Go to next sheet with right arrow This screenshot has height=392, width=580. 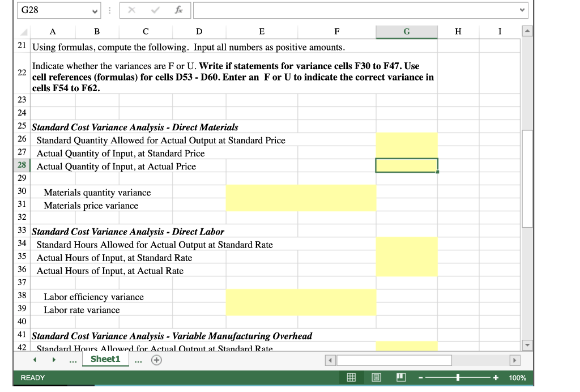coord(54,360)
